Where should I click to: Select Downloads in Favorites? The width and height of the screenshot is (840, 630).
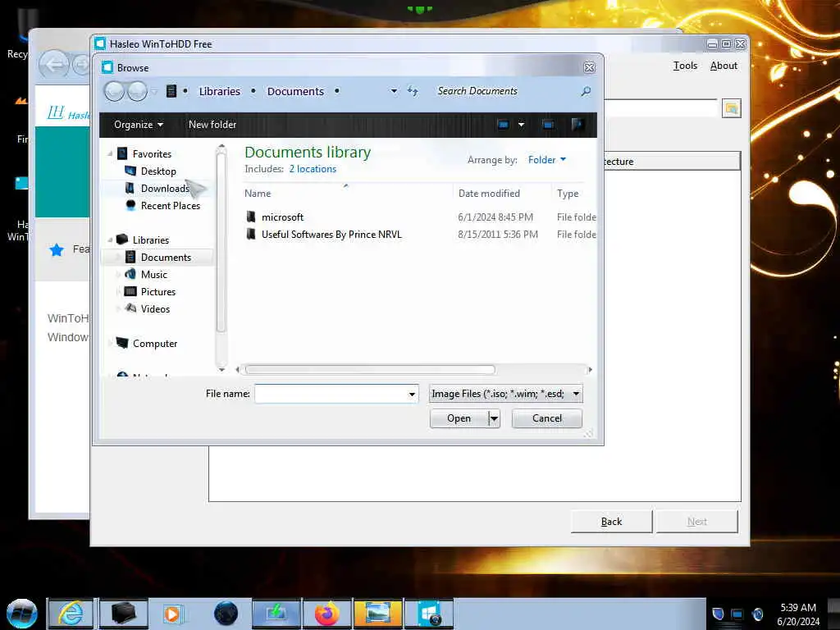tap(165, 189)
